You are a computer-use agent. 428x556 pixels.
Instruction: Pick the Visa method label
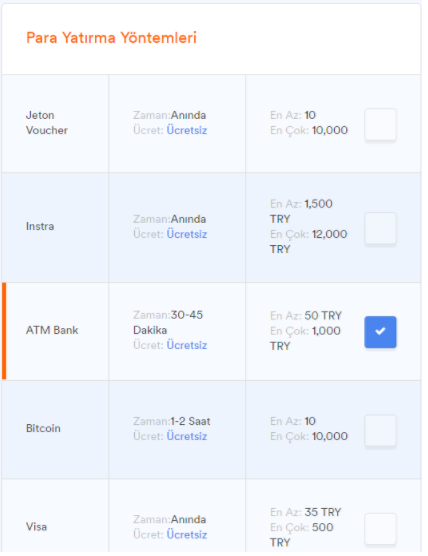click(36, 527)
